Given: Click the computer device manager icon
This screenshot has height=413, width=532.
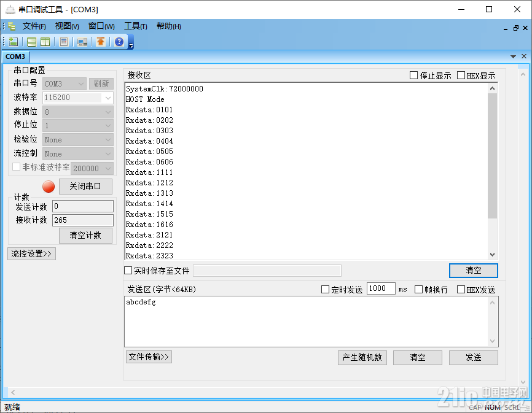Looking at the screenshot, I should click(82, 42).
